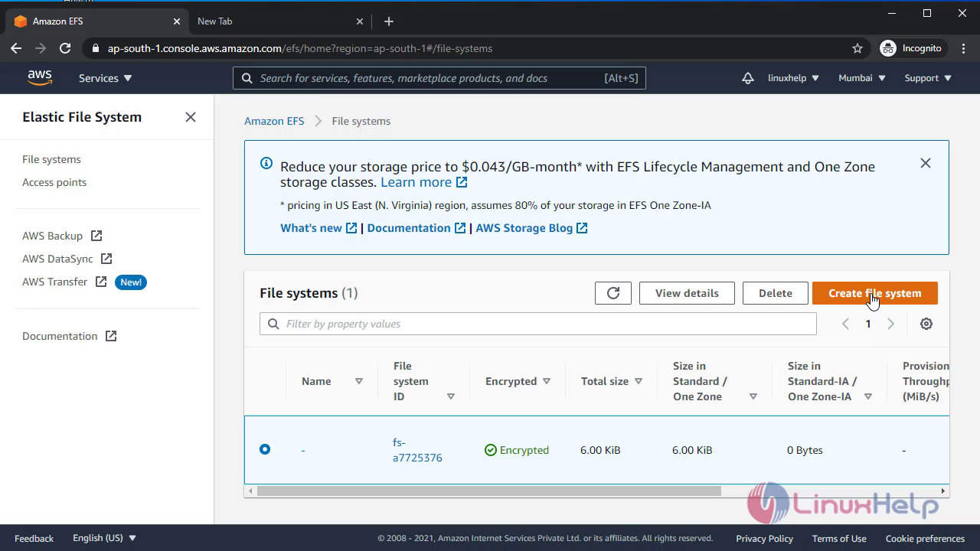Viewport: 980px width, 551px height.
Task: Open the notifications bell icon
Action: (748, 78)
